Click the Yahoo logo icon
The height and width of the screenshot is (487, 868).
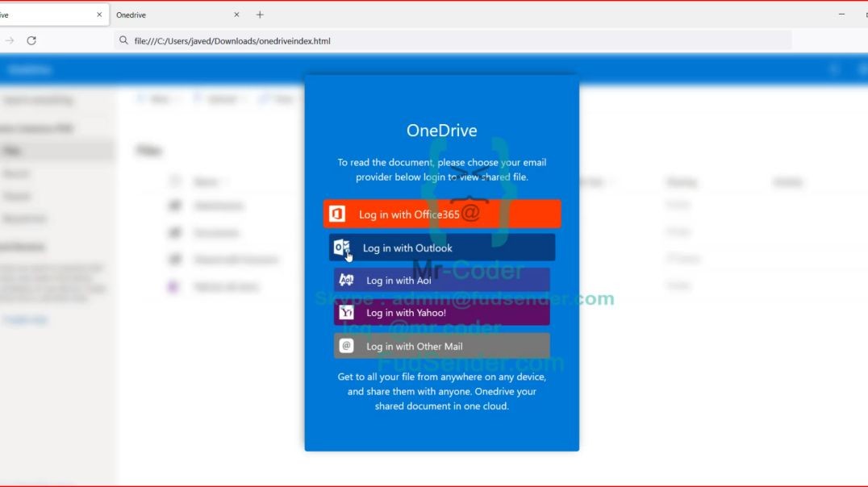point(347,313)
